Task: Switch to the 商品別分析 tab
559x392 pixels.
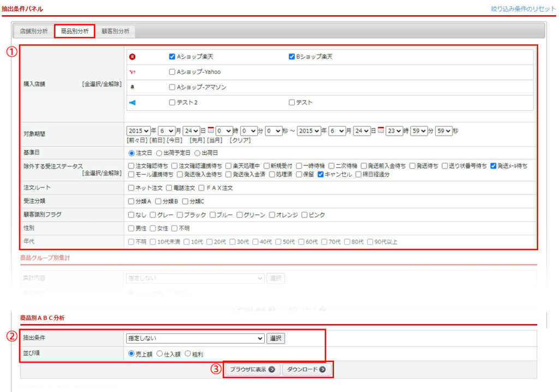Action: 74,31
